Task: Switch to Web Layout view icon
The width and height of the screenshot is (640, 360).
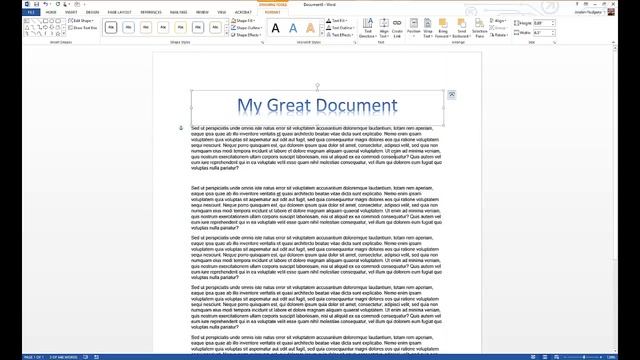Action: tap(556, 357)
